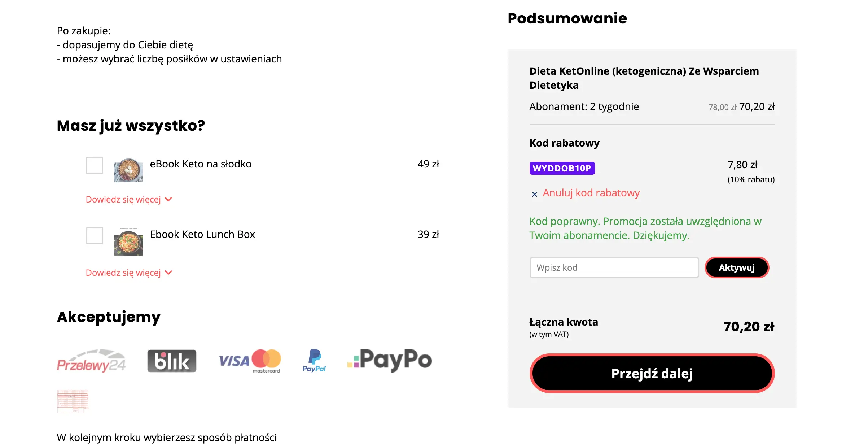Viewport: 868px width, 444px height.
Task: Click the Przelewy24 payment logo
Action: click(91, 361)
